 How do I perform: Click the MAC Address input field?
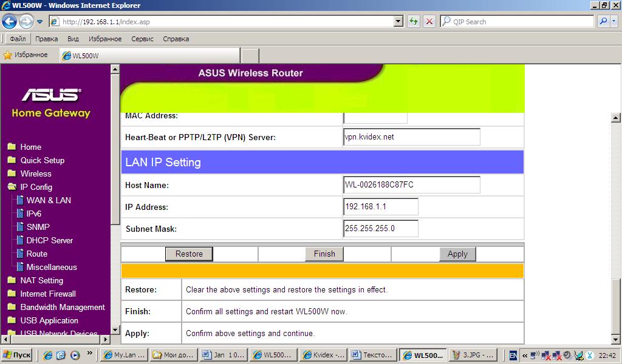tap(375, 118)
